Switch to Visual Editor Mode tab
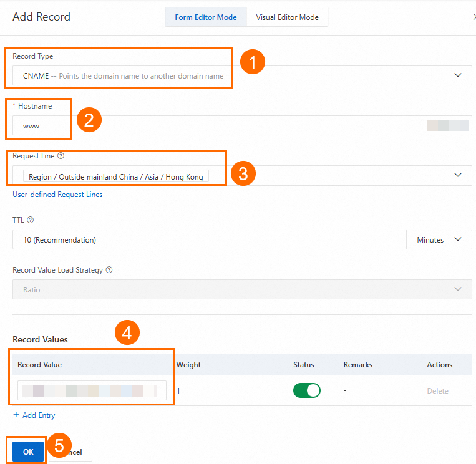Screen dimensions: 476x464 [287, 17]
